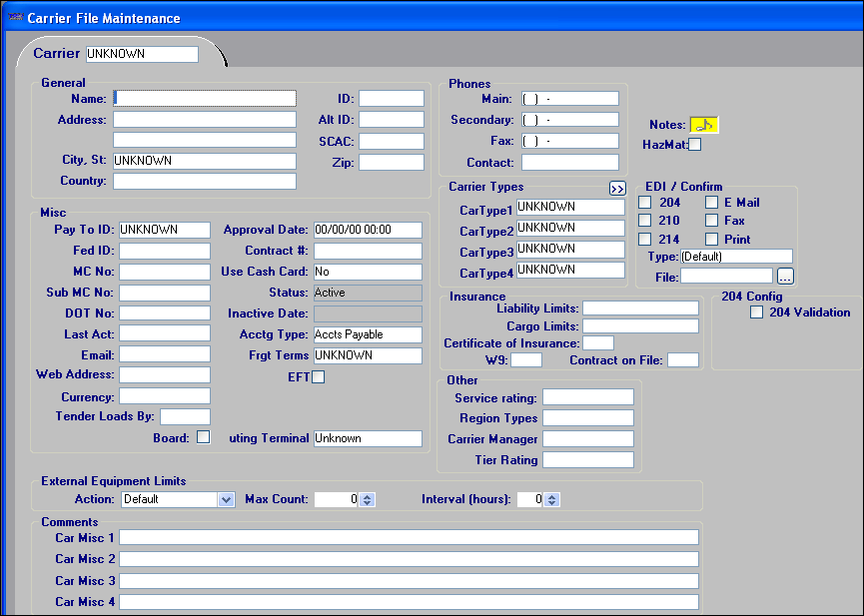Screen dimensions: 864x616
Task: Open the yellow Notes icon
Action: click(704, 125)
